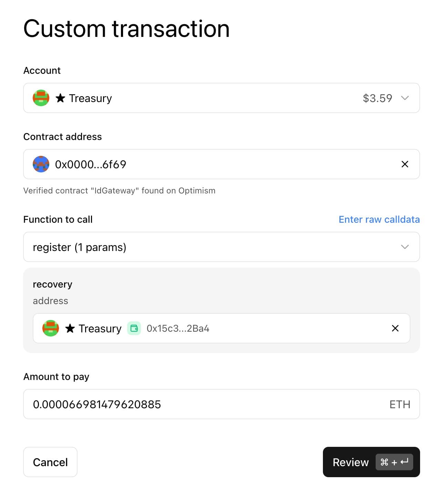Open the register function dropdown chevron
Image resolution: width=448 pixels, height=502 pixels.
pyautogui.click(x=405, y=247)
